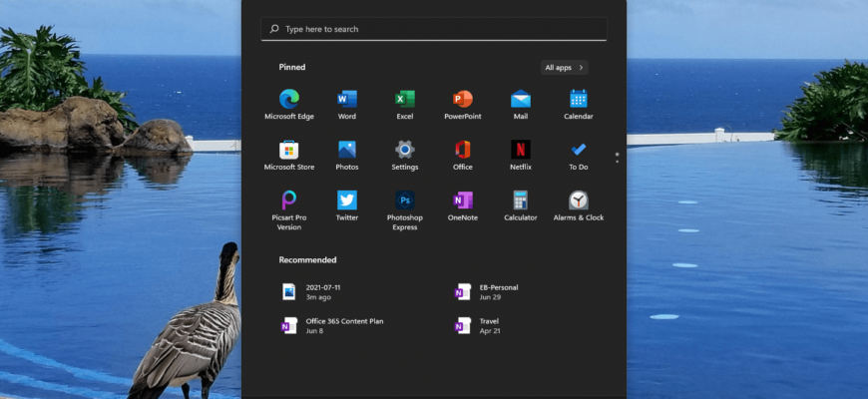Open the Twitter app
The height and width of the screenshot is (399, 868).
[347, 205]
